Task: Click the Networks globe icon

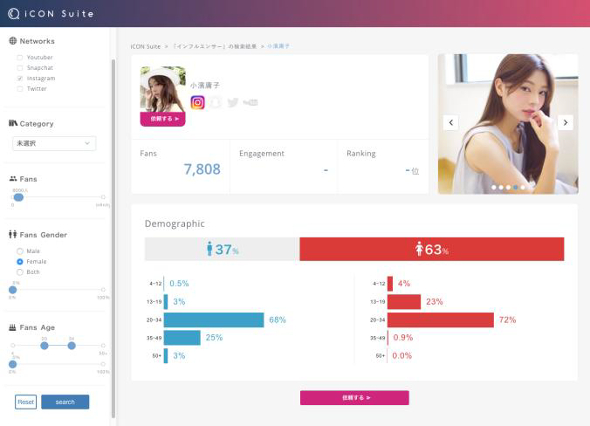Action: tap(13, 41)
